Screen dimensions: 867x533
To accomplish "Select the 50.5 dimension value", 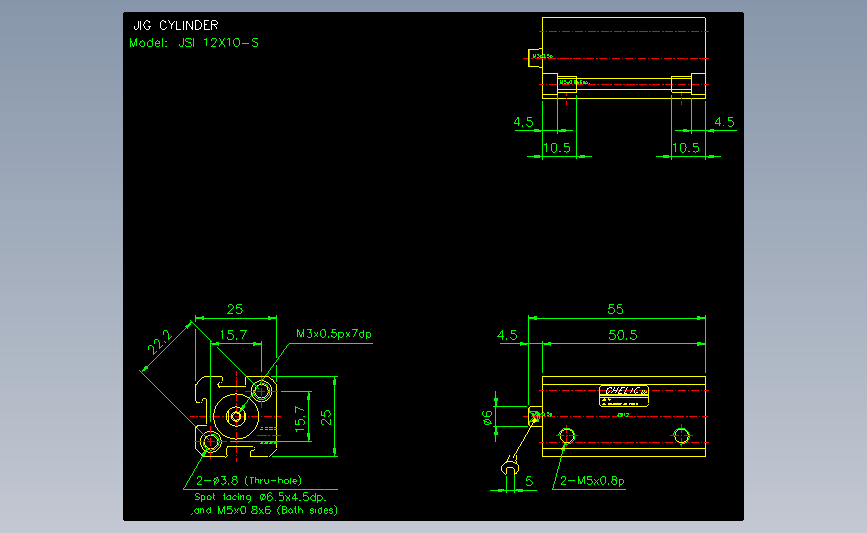I will click(x=623, y=335).
